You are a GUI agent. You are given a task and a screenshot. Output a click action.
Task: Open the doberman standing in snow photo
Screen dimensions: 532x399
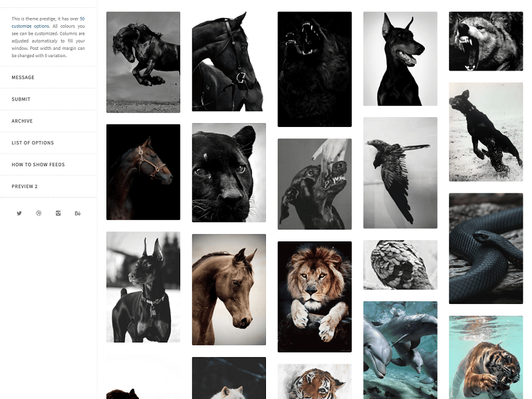(x=143, y=287)
